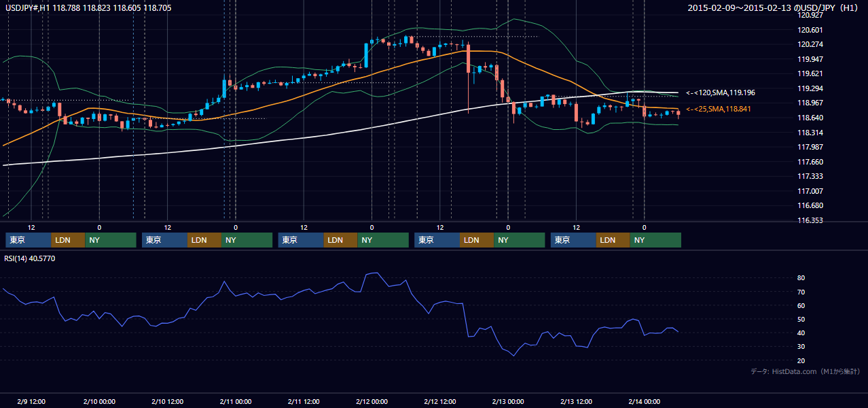Click the RSI 30 level label
The height and width of the screenshot is (408, 868).
(801, 347)
